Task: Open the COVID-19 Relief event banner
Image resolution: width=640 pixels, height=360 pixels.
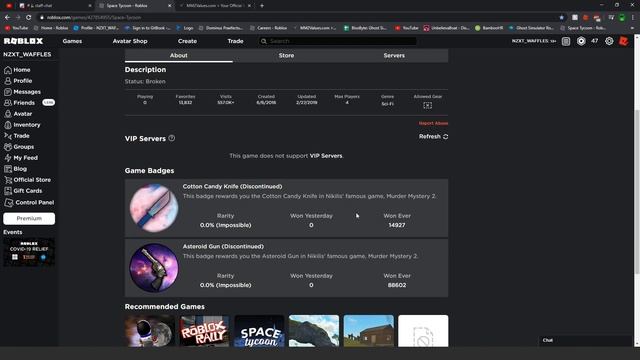Action: 29,252
